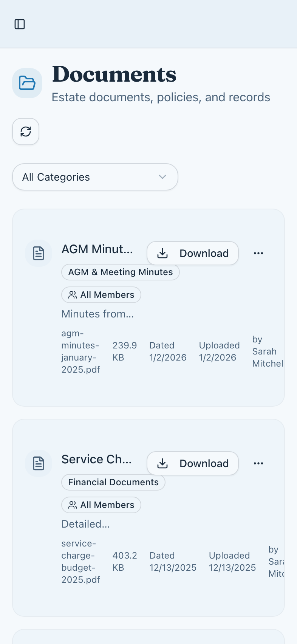Click the AGM & Meeting Minutes tag

pyautogui.click(x=120, y=272)
